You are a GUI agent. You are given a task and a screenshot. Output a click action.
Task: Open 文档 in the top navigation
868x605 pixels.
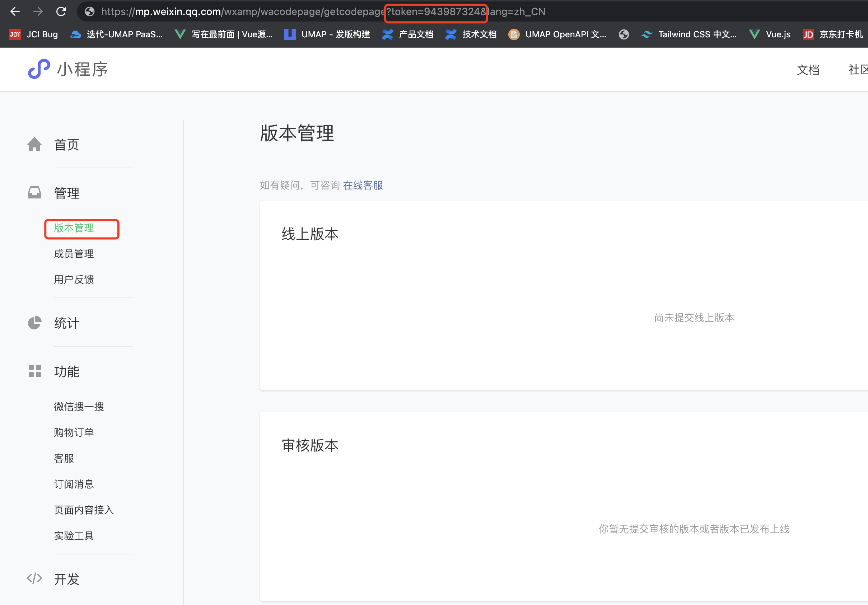pos(808,70)
